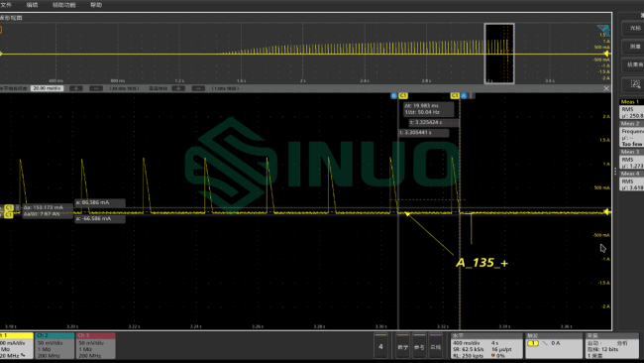Add channel 4 button
644x363 pixels.
click(x=380, y=346)
